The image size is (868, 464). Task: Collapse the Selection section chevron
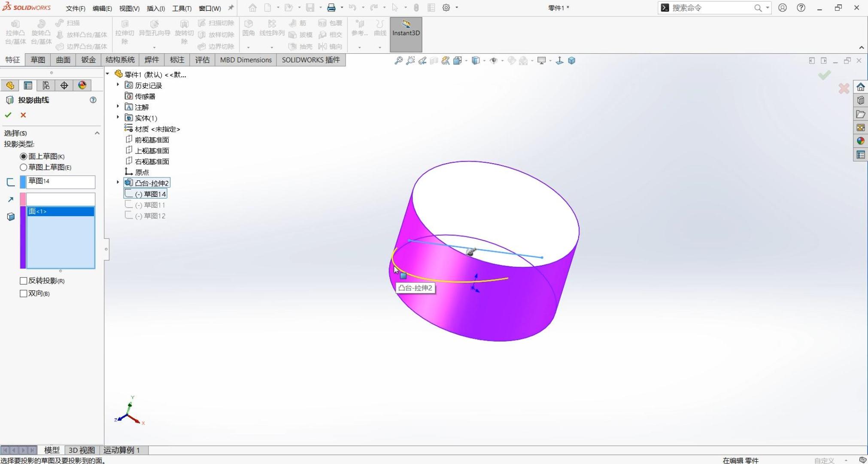[97, 133]
